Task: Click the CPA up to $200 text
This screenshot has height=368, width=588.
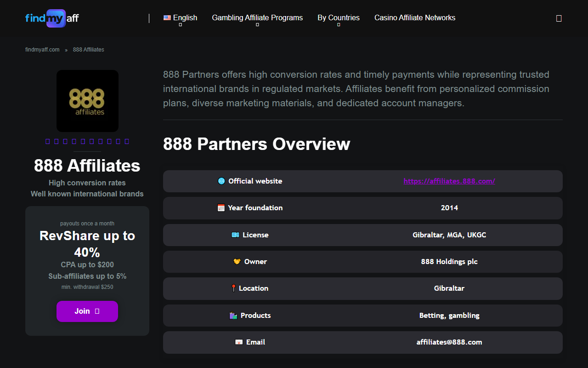Action: point(87,265)
